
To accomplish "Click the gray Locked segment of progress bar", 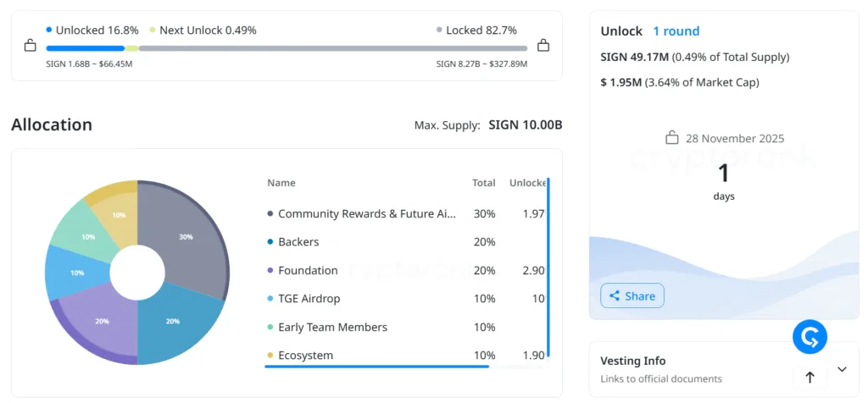I will click(332, 48).
